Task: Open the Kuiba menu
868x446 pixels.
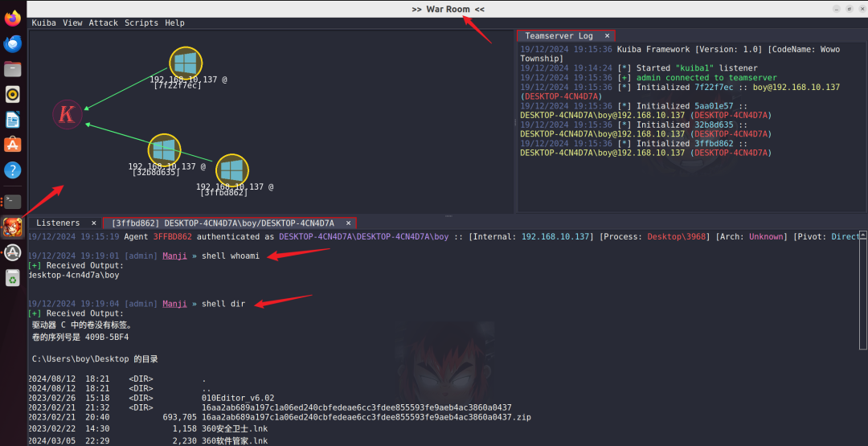Action: point(43,23)
